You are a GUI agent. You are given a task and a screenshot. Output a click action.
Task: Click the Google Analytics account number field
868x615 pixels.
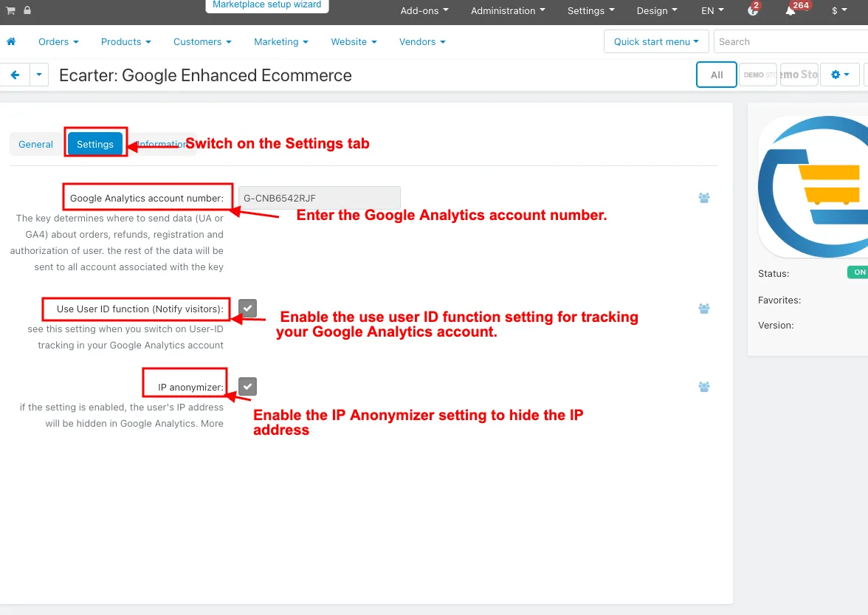coord(319,198)
